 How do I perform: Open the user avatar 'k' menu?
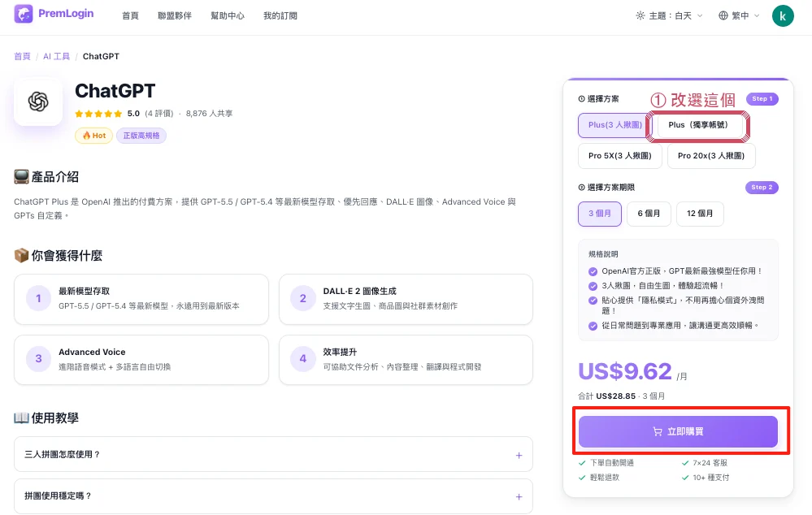pyautogui.click(x=783, y=15)
